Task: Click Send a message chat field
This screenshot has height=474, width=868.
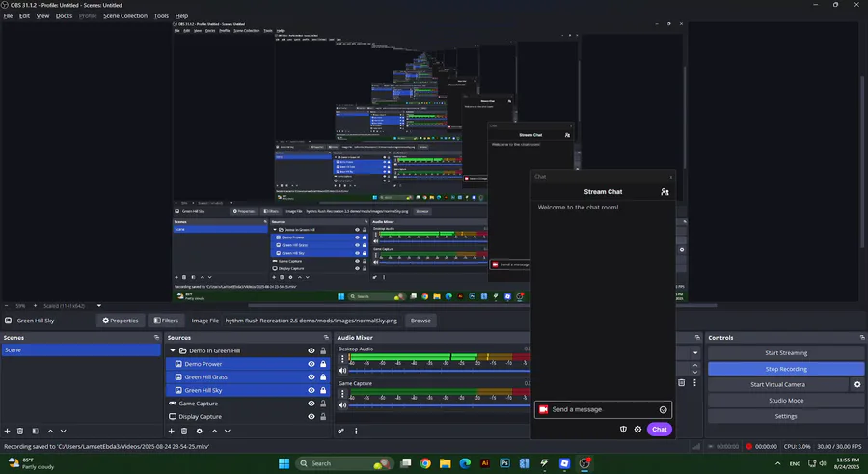Action: tap(604, 409)
